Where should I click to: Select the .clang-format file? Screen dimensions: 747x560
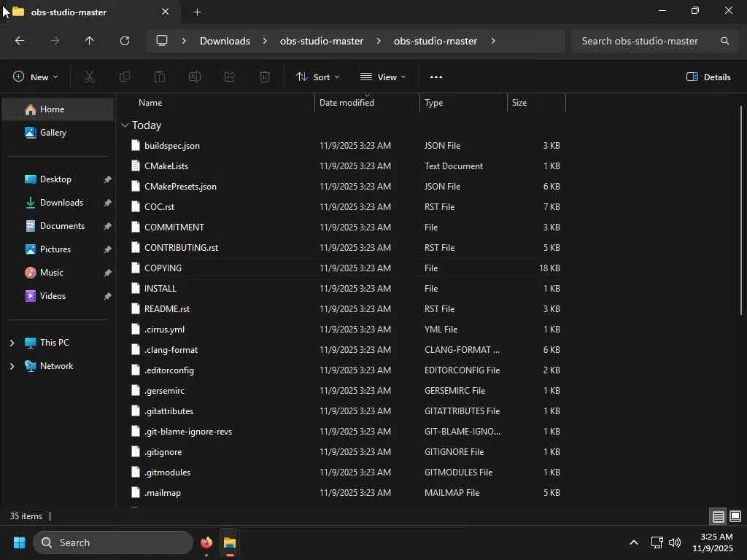click(x=346, y=350)
